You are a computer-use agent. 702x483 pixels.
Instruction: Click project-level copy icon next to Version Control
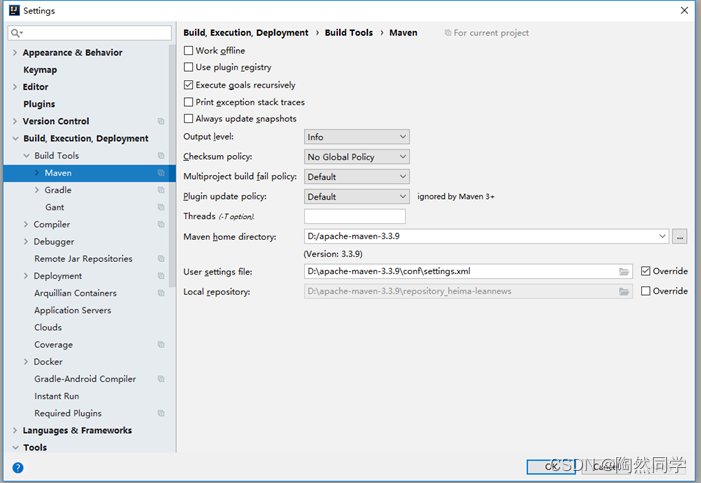(161, 121)
